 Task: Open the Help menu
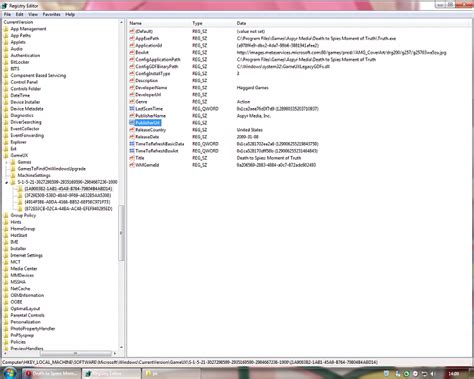point(70,15)
